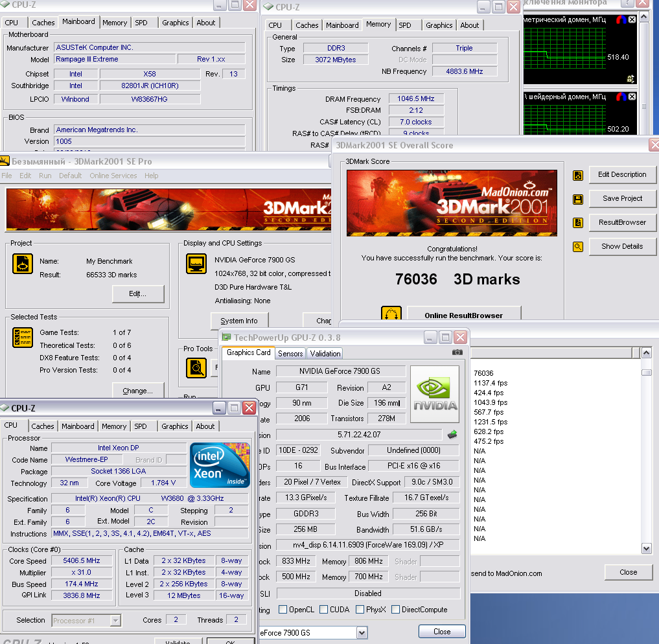659x644 pixels.
Task: Open Graphics tab in bottom CPU-Z window
Action: (175, 426)
